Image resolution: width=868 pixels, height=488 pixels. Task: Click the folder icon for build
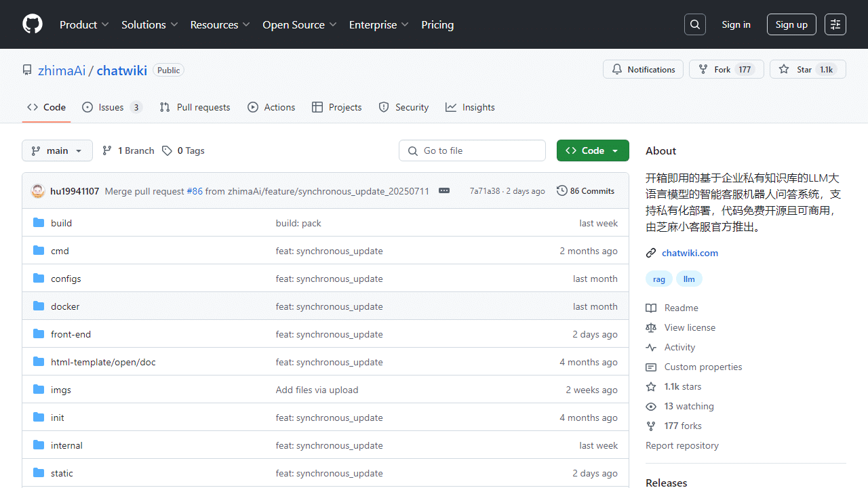[x=39, y=223]
